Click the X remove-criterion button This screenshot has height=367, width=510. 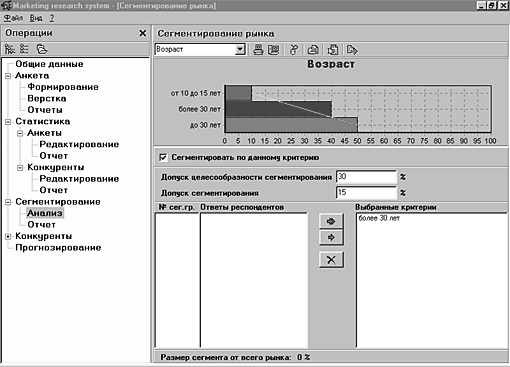click(331, 260)
